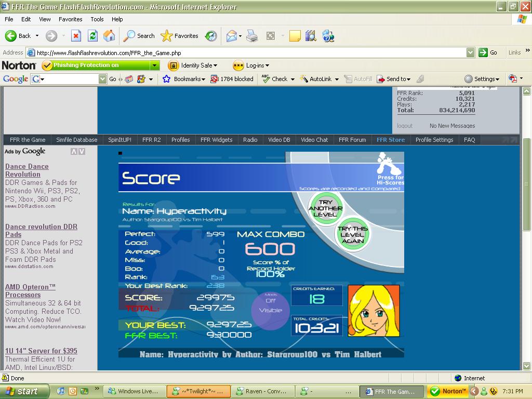The width and height of the screenshot is (532, 399).
Task: Click the 1784 blocked popup blocker toggle
Action: coord(232,79)
